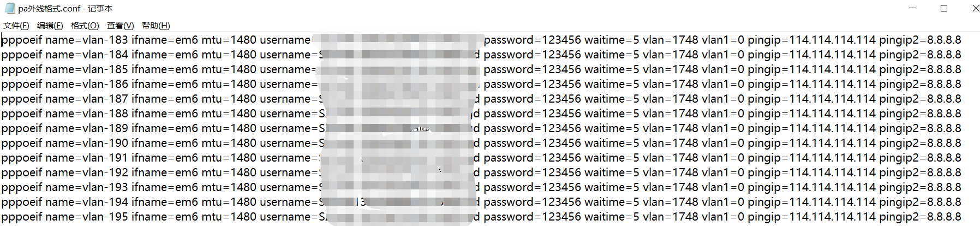Open the 查看(V) menu
Image resolution: width=980 pixels, height=226 pixels.
(120, 26)
